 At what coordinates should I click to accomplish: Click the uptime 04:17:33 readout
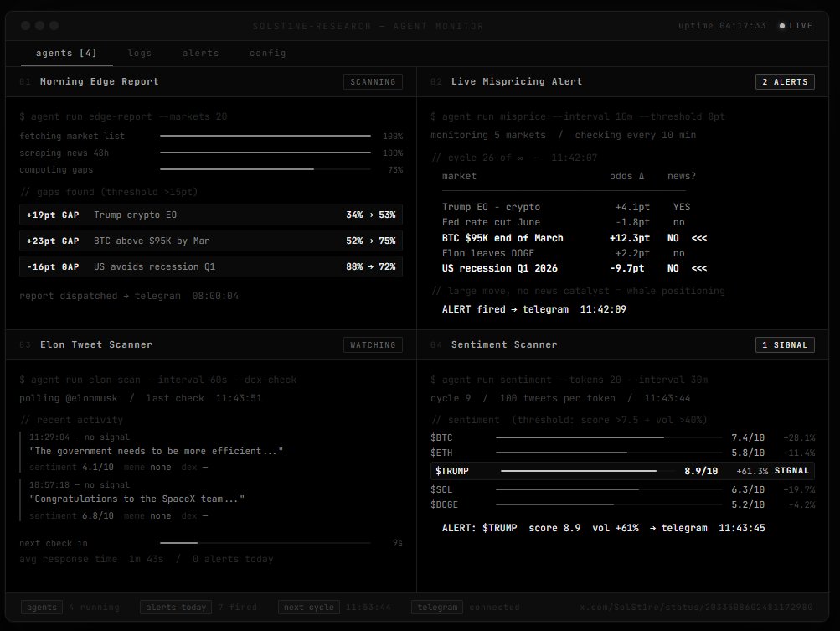(722, 26)
